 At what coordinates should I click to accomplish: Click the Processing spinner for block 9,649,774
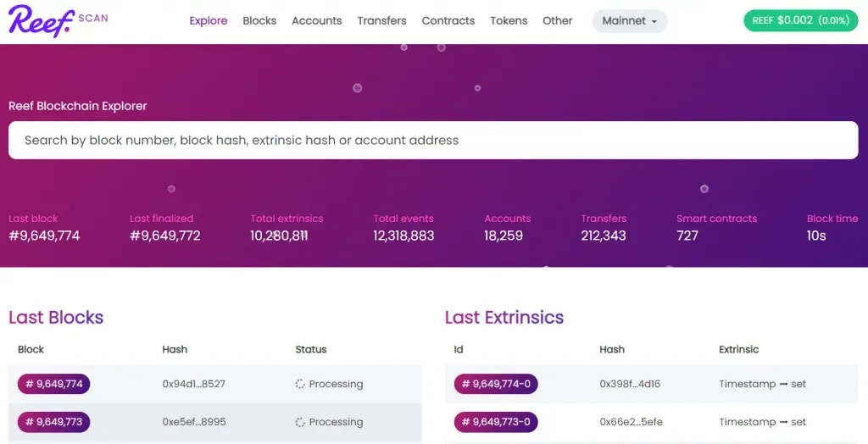tap(300, 384)
